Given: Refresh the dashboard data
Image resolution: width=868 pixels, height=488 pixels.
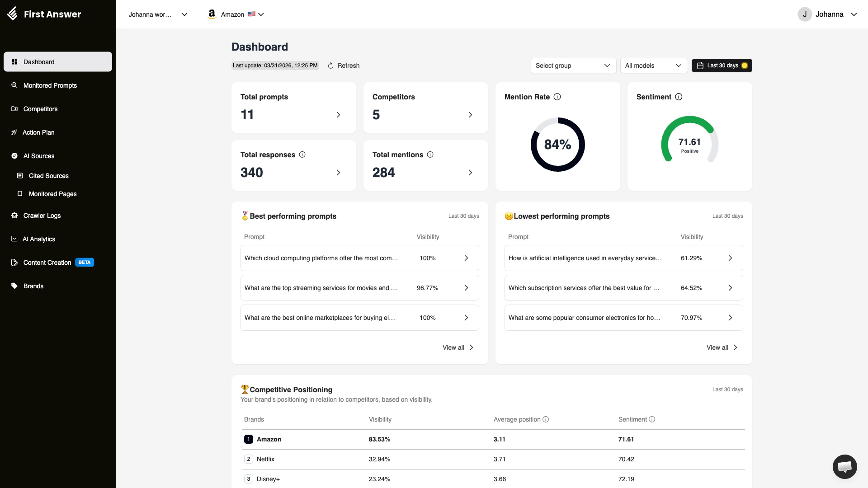Looking at the screenshot, I should [344, 66].
